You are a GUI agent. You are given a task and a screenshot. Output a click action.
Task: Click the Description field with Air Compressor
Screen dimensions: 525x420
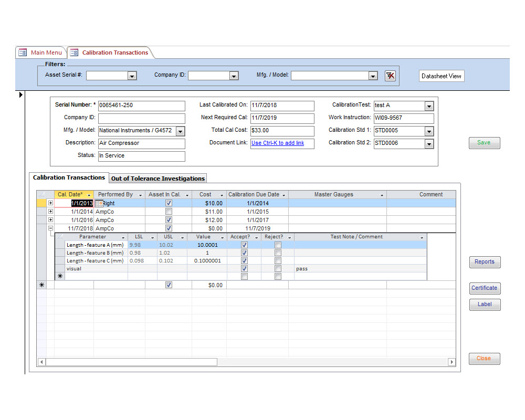click(141, 143)
